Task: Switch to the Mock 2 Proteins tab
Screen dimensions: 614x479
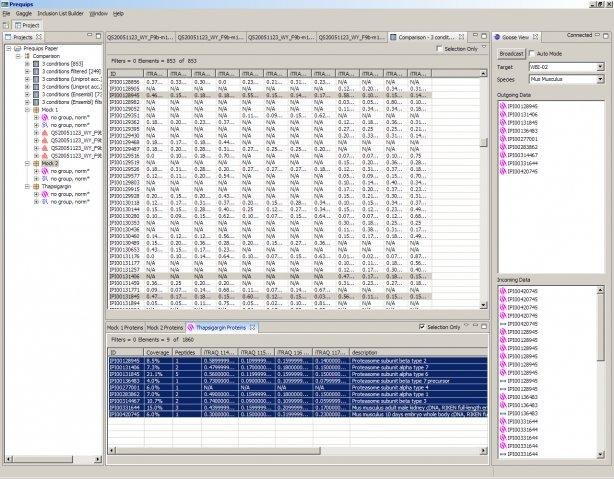Action: 164,327
